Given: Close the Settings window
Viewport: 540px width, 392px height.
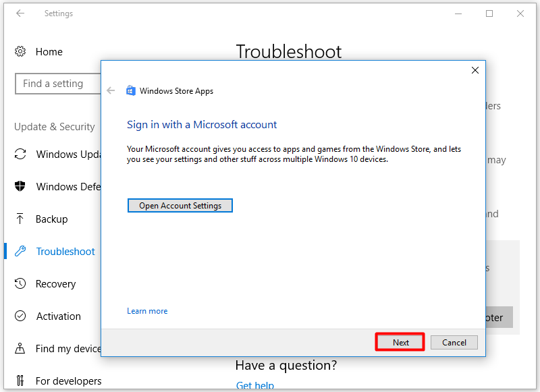Looking at the screenshot, I should tap(520, 13).
